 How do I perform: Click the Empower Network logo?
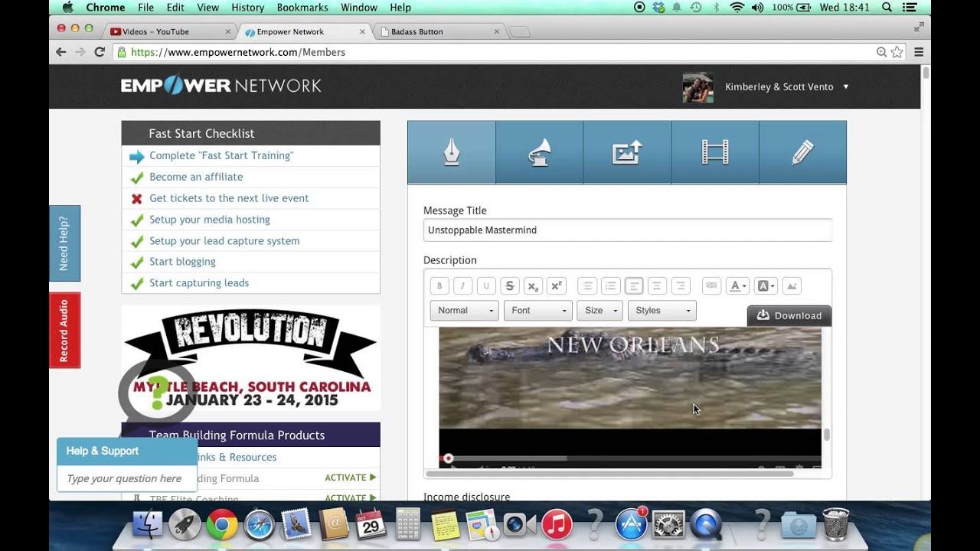221,86
